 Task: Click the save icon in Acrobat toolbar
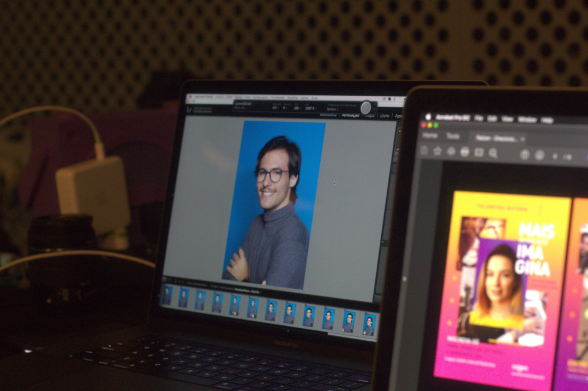pyautogui.click(x=424, y=151)
